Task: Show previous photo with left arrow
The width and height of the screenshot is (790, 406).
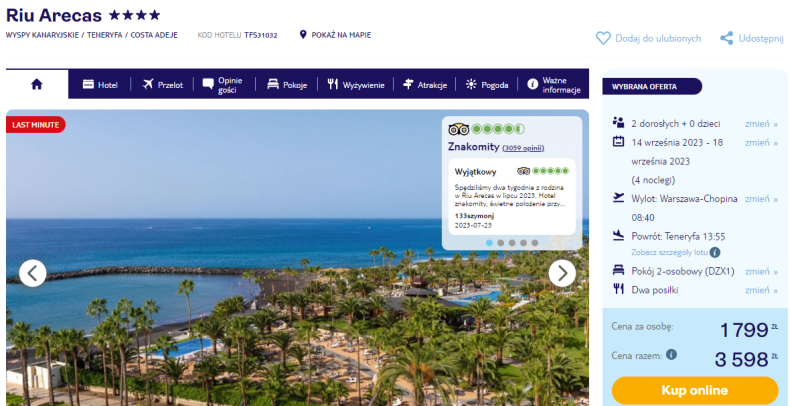Action: (x=33, y=274)
